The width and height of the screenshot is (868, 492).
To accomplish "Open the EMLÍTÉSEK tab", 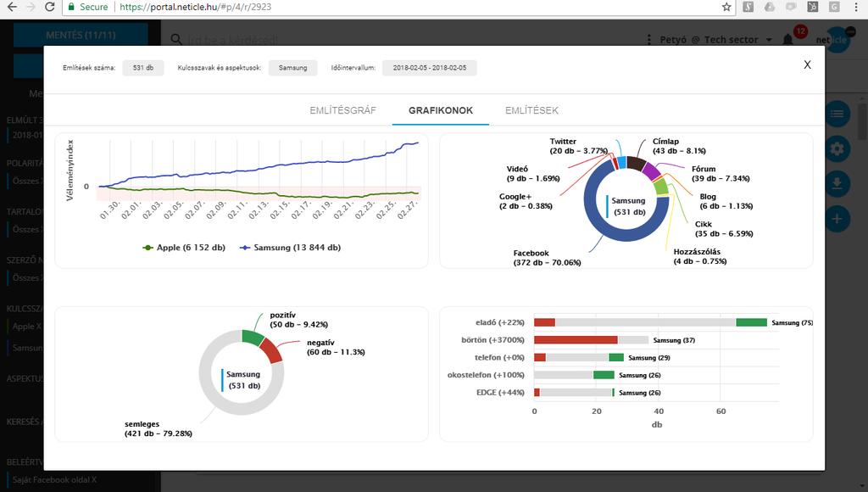I will (531, 110).
